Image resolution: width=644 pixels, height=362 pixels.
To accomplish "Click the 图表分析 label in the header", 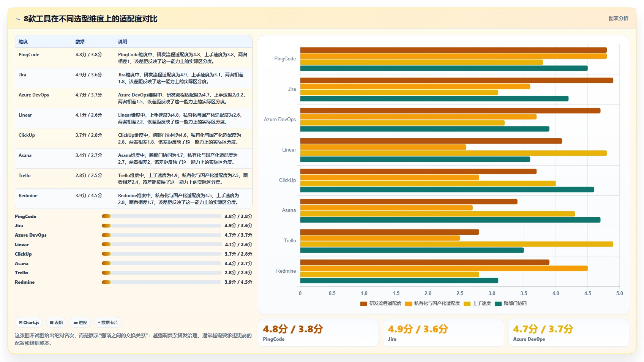I will [618, 18].
